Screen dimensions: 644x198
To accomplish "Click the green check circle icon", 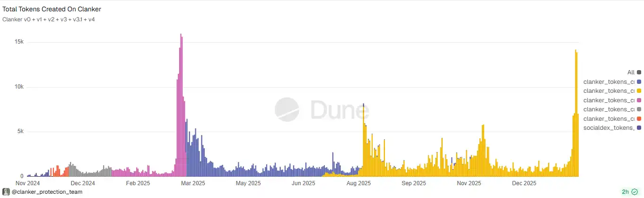I will [x=635, y=192].
